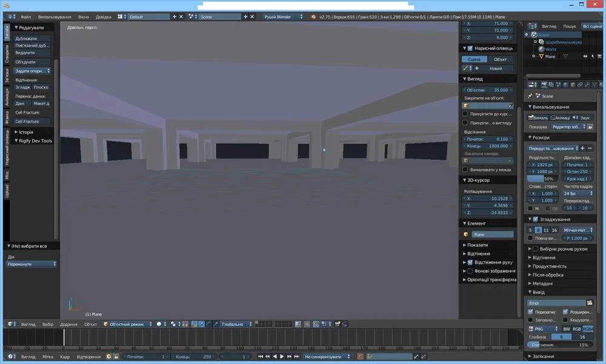Viewport: 606px width, 364px height.
Task: Open the Render properties tab icon
Action: click(544, 85)
